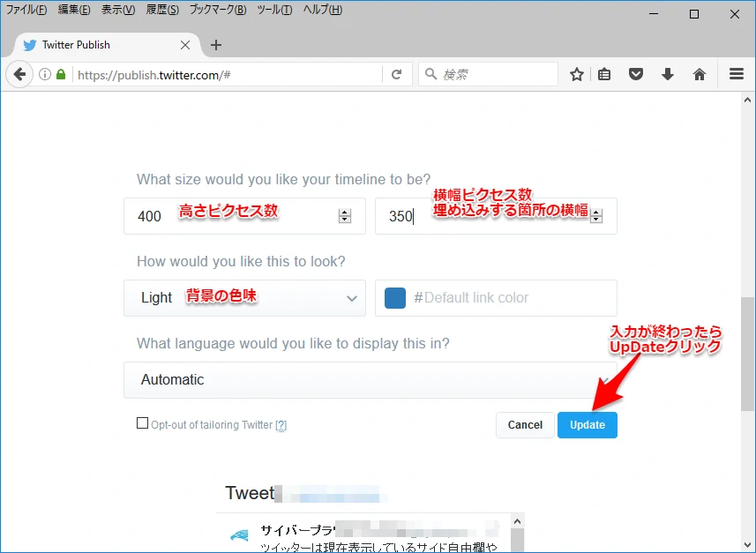Click the page scrollbar thumb
This screenshot has height=553, width=756.
(x=747, y=355)
